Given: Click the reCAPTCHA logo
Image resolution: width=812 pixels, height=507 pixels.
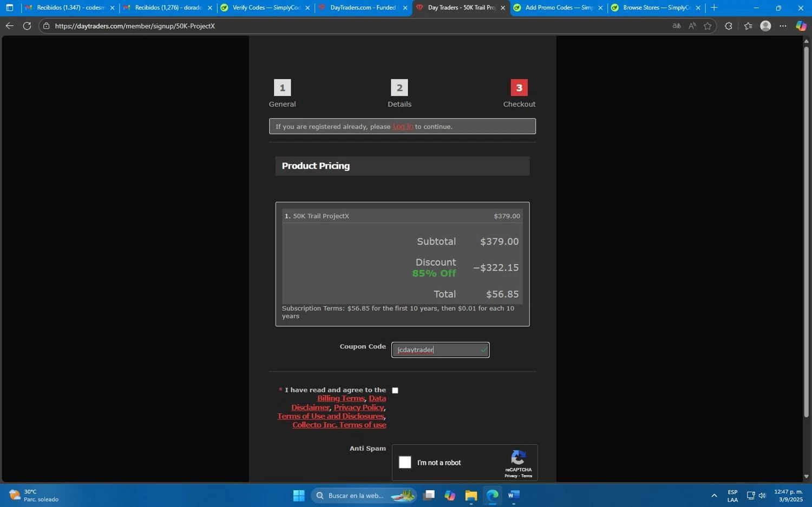Looking at the screenshot, I should (x=518, y=458).
